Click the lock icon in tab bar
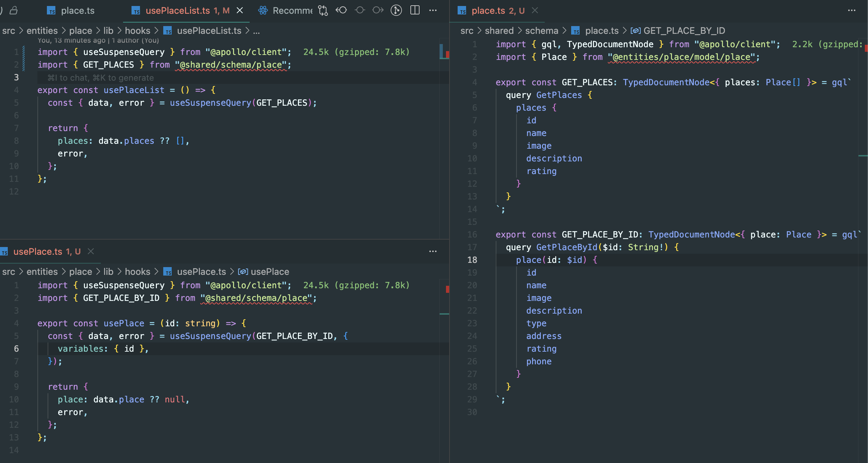Image resolution: width=868 pixels, height=463 pixels. click(x=14, y=11)
